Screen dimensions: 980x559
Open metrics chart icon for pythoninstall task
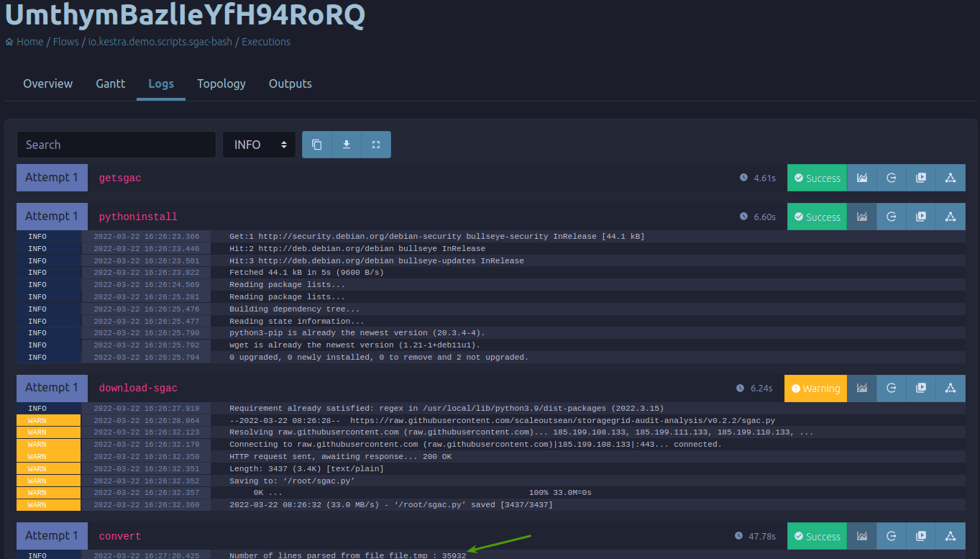point(862,217)
